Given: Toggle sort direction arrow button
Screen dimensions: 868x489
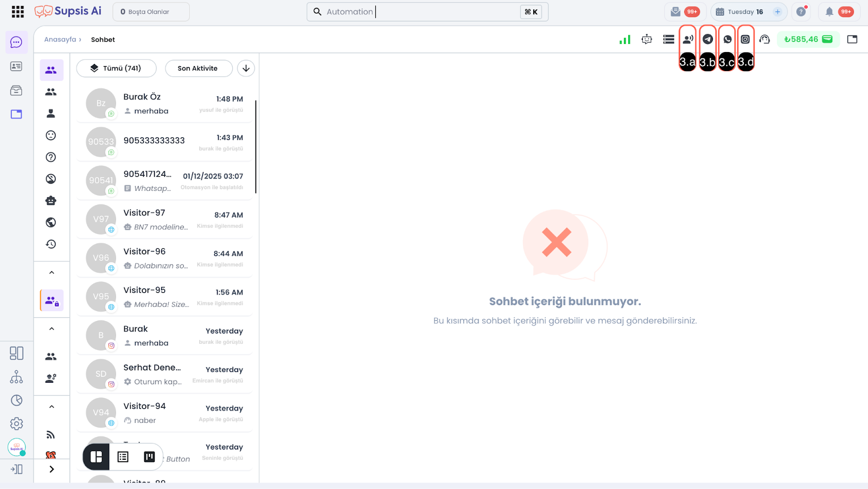Looking at the screenshot, I should [246, 68].
